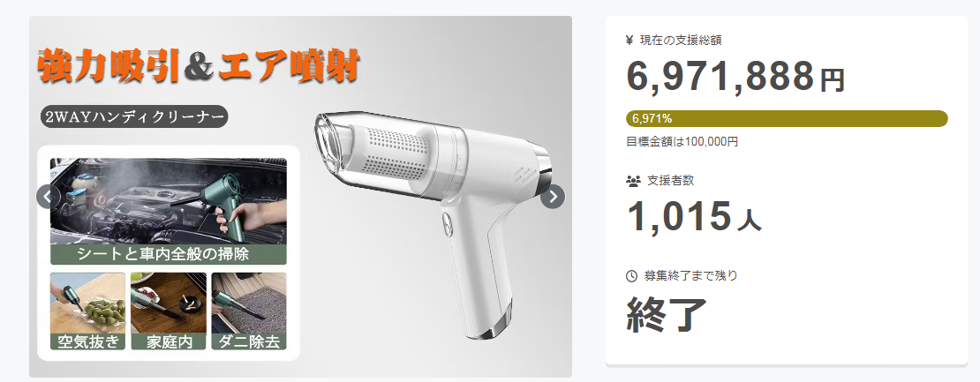Select the 空気抜き thumbnail image

tap(87, 311)
